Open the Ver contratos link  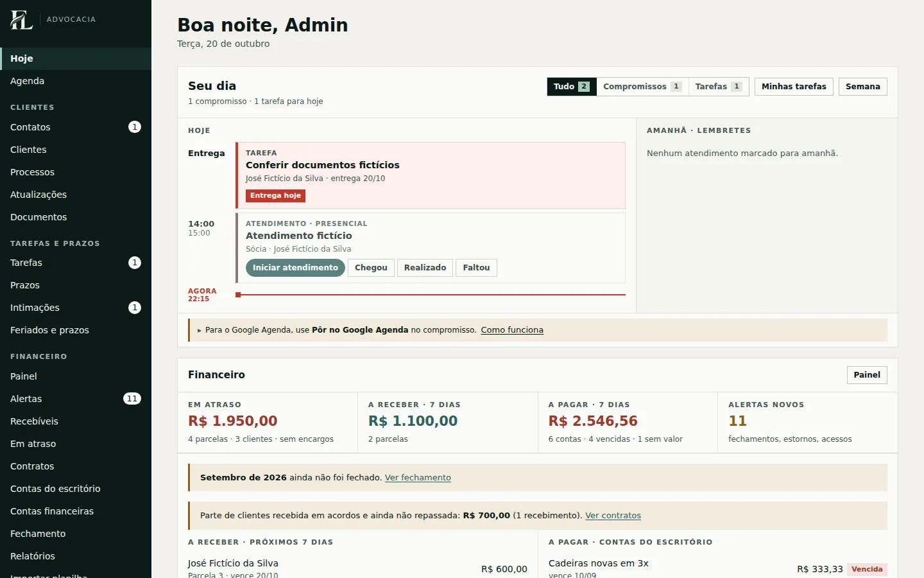tap(613, 516)
